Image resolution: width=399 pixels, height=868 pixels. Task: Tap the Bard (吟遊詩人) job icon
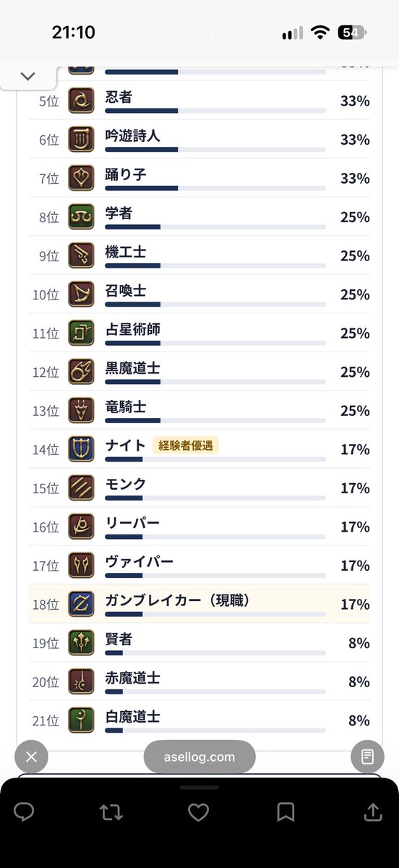pos(81,139)
